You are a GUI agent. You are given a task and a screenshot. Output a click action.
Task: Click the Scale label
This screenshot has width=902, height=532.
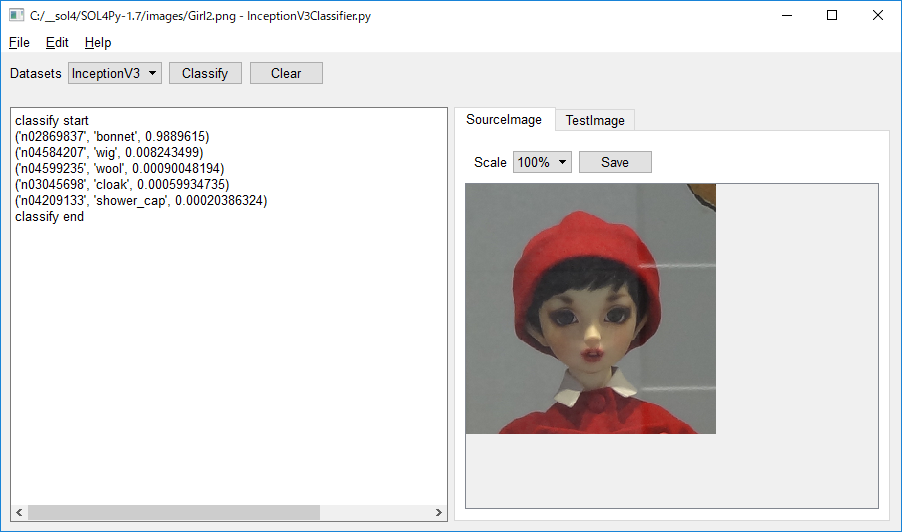click(x=490, y=162)
